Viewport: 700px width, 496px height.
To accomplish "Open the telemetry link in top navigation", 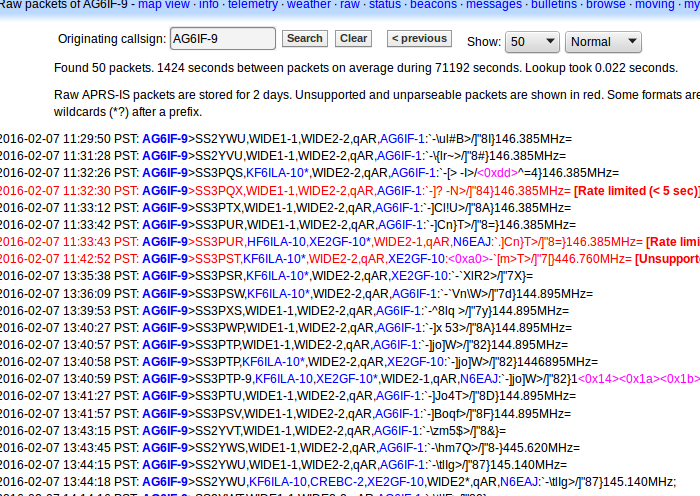I will tap(252, 5).
